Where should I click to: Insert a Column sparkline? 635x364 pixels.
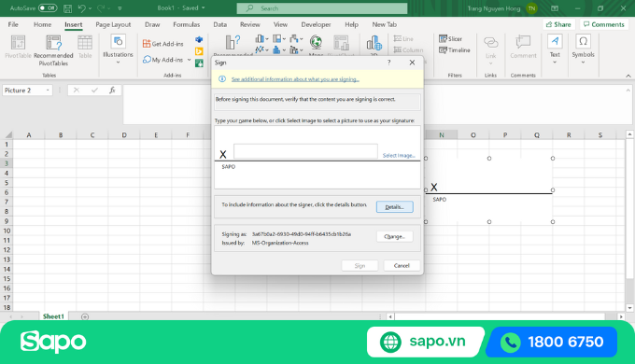coord(408,49)
